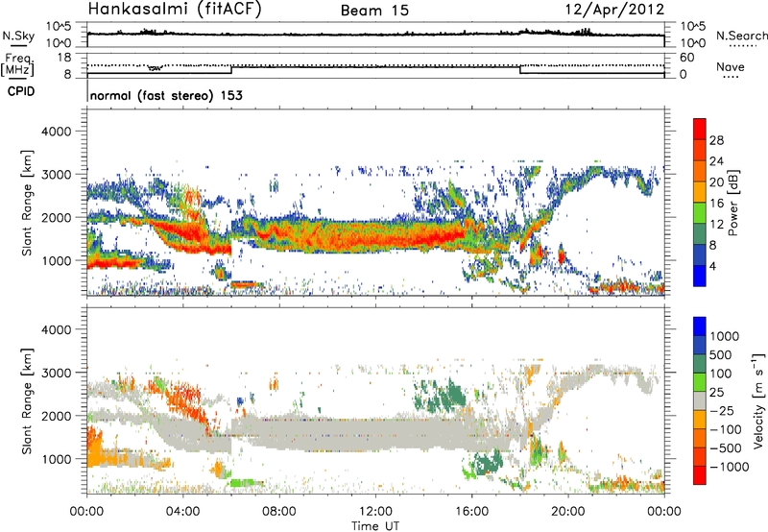The width and height of the screenshot is (768, 532).
Task: Click the dark green 8–12 dB swatch
Action: click(x=700, y=233)
